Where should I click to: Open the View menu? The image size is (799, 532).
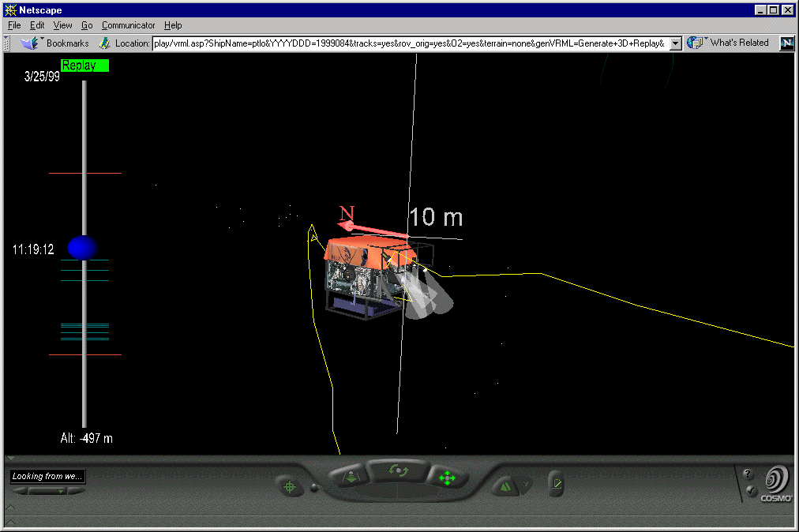(x=62, y=25)
